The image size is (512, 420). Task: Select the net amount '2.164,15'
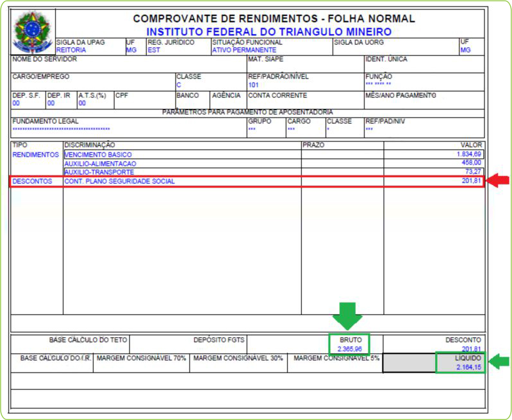468,367
